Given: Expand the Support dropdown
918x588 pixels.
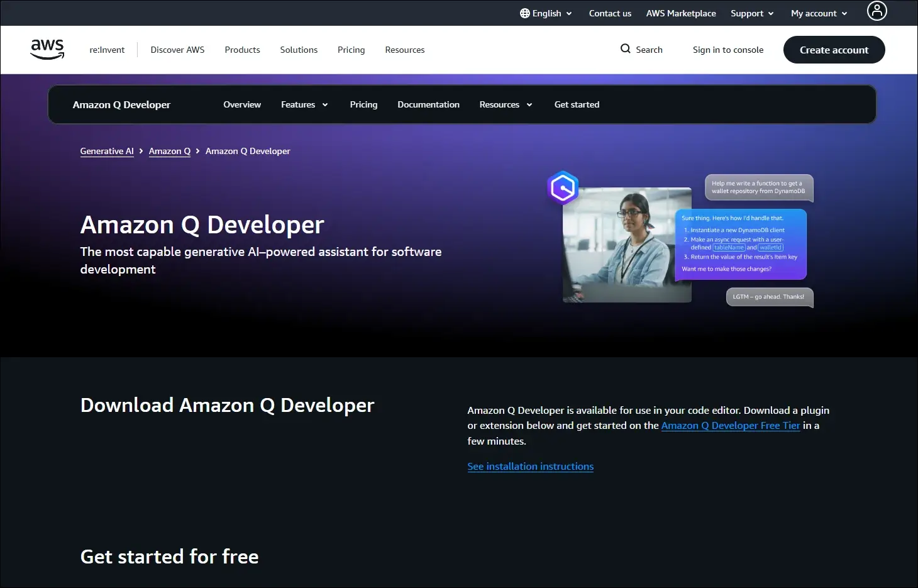Looking at the screenshot, I should coord(752,13).
